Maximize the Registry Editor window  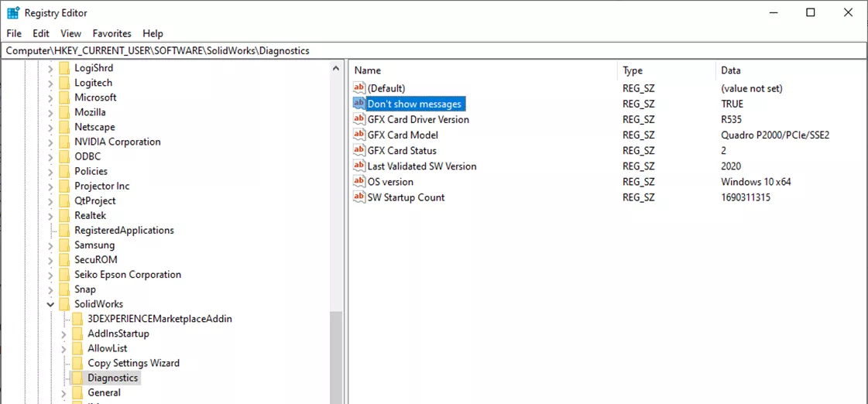[x=811, y=12]
